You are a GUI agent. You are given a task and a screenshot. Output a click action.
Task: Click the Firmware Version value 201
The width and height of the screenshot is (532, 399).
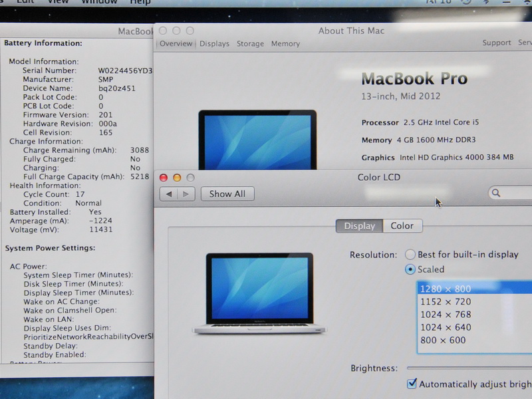(x=105, y=114)
